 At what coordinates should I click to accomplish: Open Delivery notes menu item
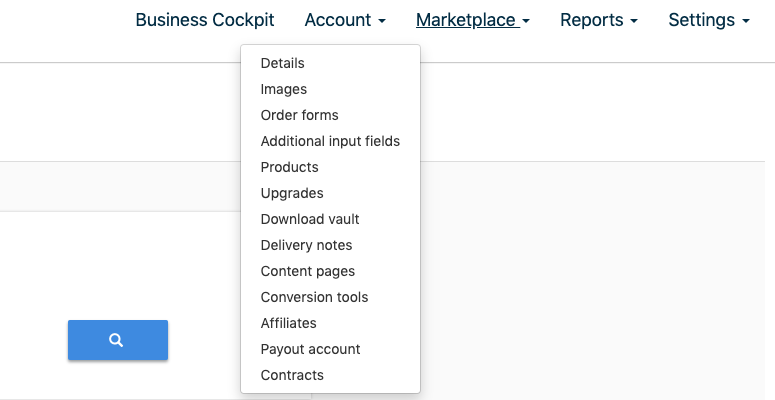(306, 245)
